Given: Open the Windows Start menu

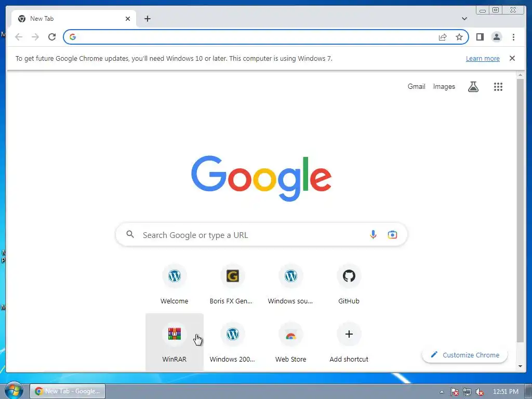Looking at the screenshot, I should (14, 391).
